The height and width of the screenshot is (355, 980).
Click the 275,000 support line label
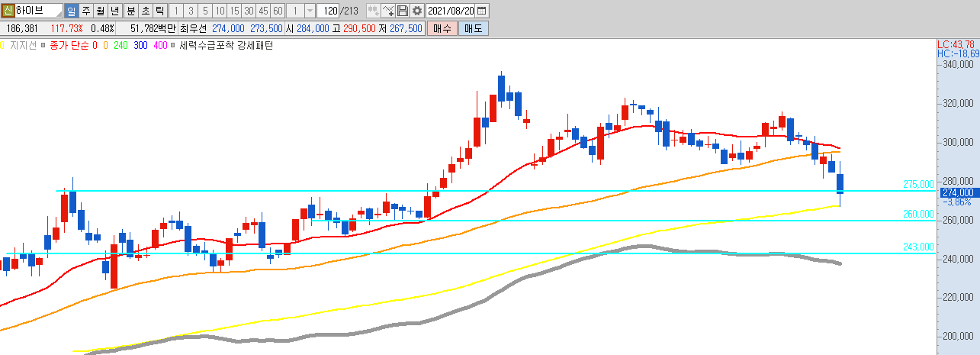[918, 185]
